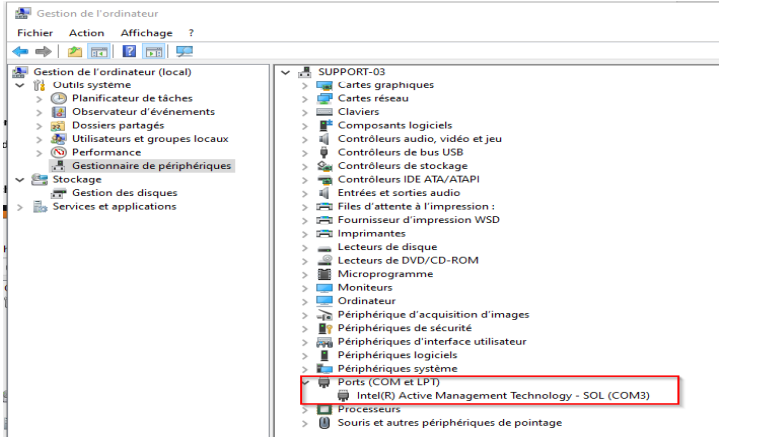784x444 pixels.
Task: Click the up-one-level folder toolbar icon
Action: pyautogui.click(x=75, y=51)
